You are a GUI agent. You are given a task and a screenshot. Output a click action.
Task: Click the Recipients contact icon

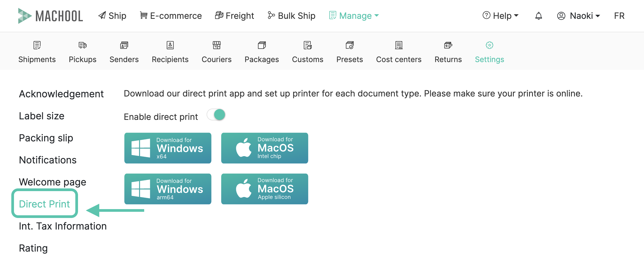pos(170,45)
